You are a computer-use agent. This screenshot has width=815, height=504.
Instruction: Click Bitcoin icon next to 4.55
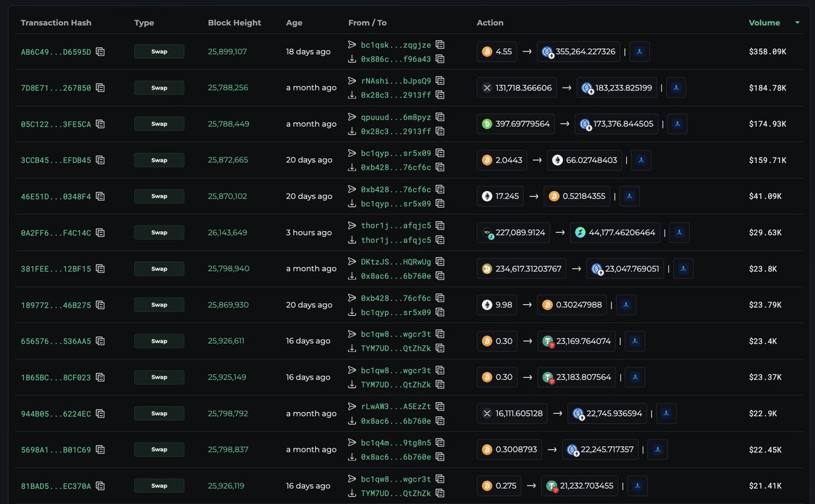487,52
